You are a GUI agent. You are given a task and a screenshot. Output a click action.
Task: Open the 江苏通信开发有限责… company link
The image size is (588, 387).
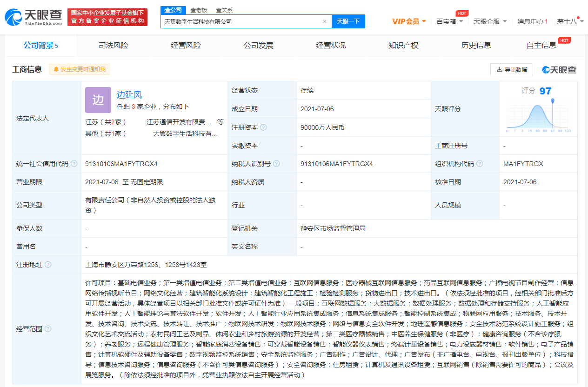coord(179,122)
